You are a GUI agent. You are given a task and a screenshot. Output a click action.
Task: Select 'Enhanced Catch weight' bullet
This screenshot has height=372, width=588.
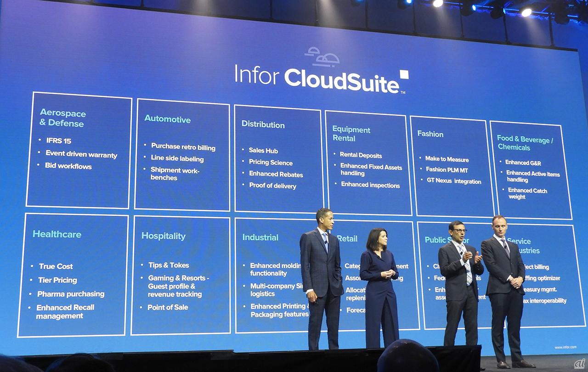click(x=528, y=193)
